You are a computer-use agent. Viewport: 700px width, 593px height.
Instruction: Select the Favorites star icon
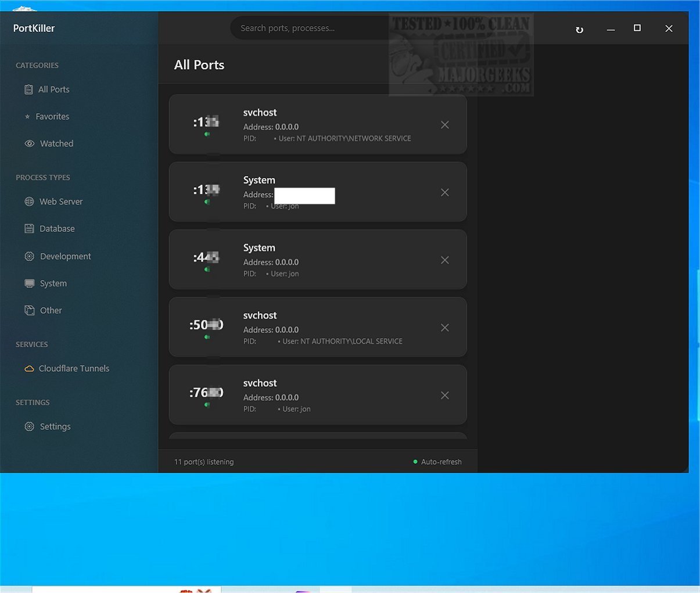pyautogui.click(x=27, y=117)
